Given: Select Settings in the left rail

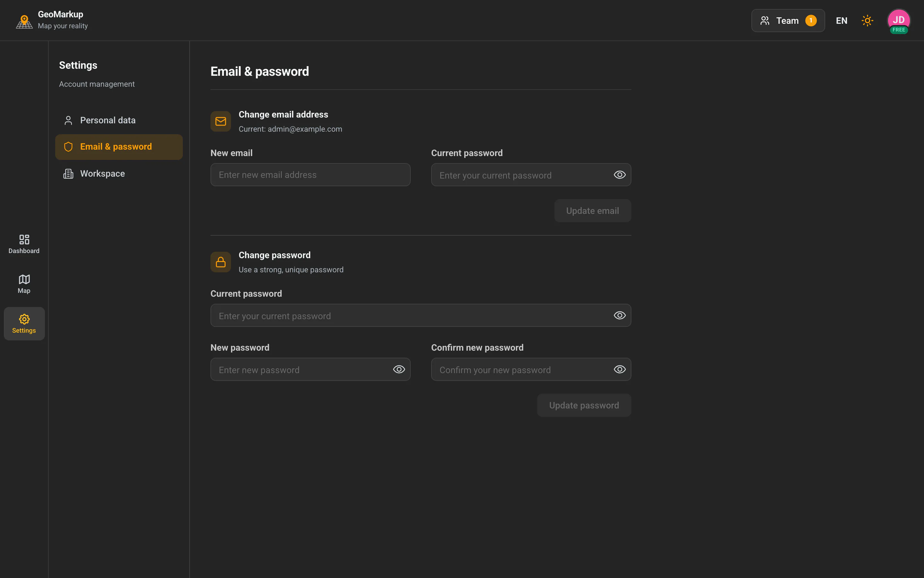Looking at the screenshot, I should 24,324.
